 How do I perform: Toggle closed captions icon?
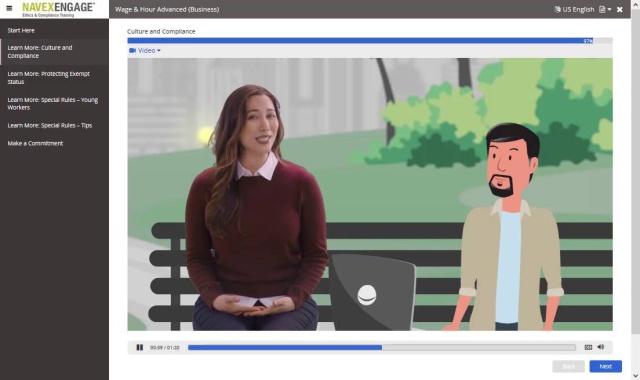click(588, 347)
